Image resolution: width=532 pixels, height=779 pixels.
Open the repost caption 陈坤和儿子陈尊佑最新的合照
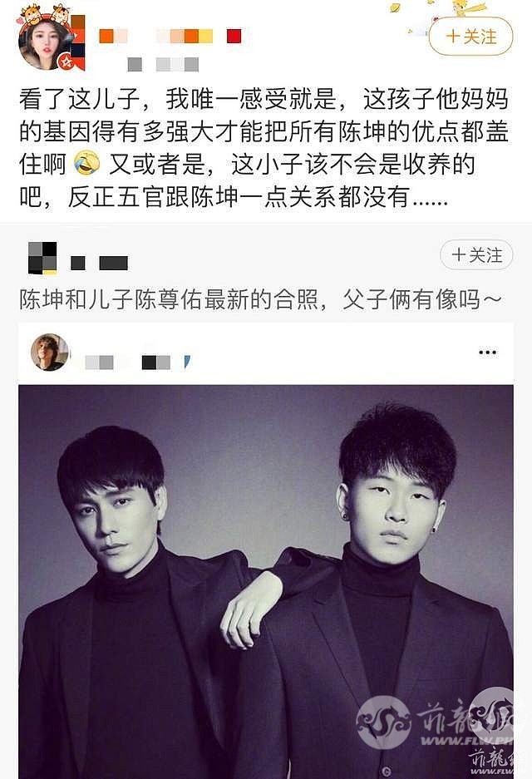pos(260,299)
